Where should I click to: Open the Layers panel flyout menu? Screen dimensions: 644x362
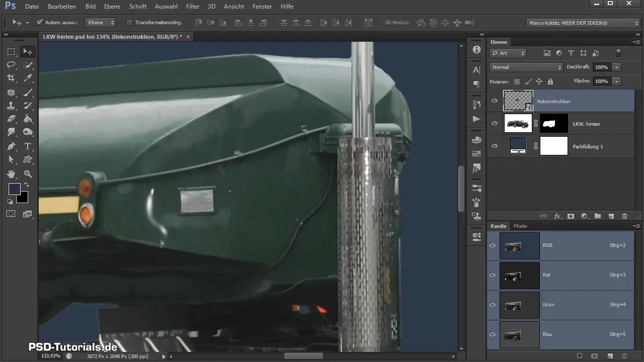click(x=636, y=42)
